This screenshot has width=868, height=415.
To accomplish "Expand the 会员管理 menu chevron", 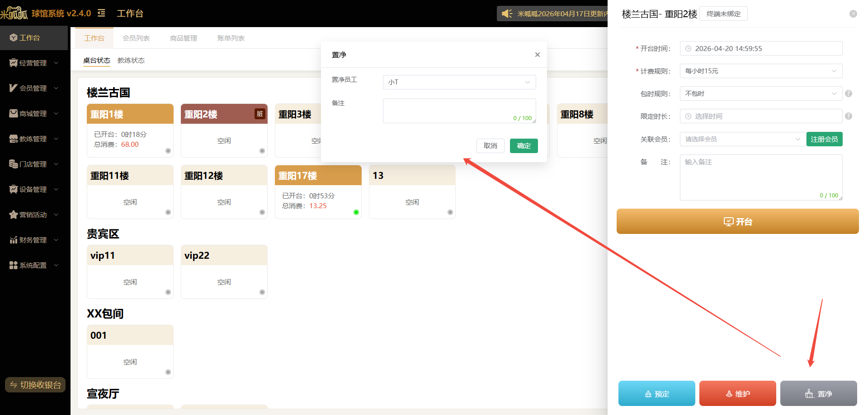I will pos(56,88).
